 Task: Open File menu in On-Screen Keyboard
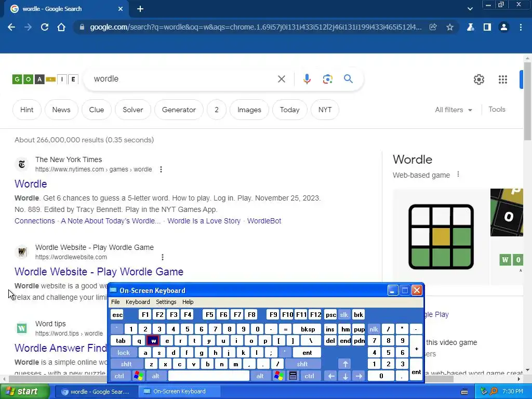tap(115, 302)
